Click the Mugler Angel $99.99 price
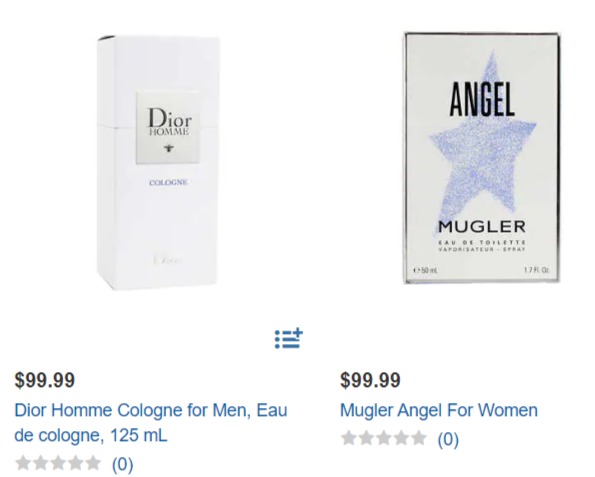The image size is (595, 477). click(x=370, y=379)
